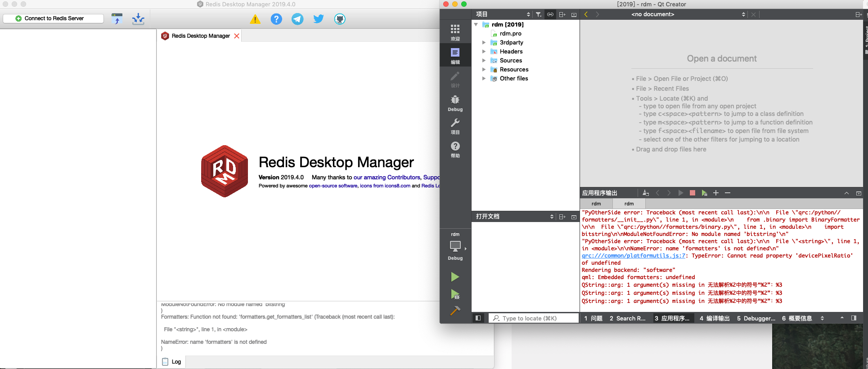The image size is (868, 369).
Task: Click Connect to Redis Server button
Action: 54,18
